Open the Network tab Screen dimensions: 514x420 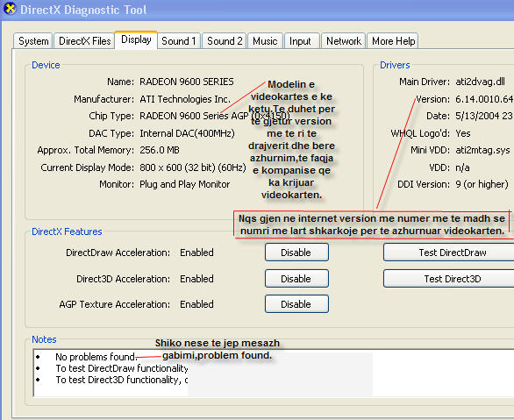tap(344, 41)
